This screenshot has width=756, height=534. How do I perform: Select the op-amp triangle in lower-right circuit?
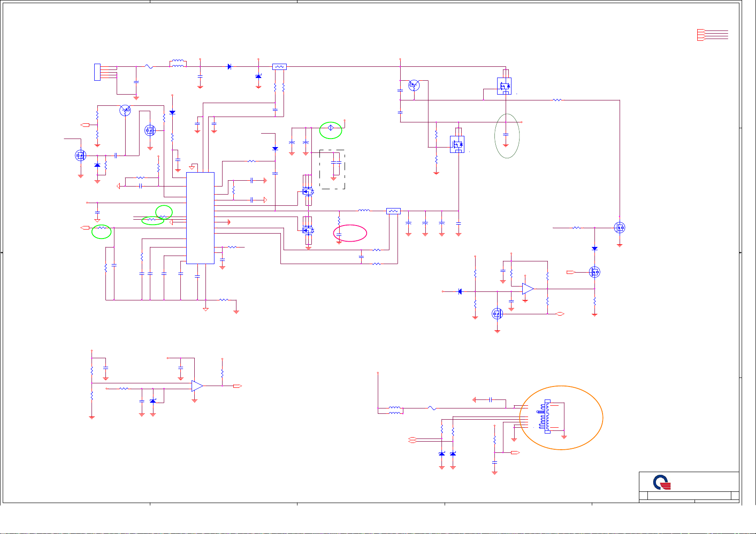(528, 289)
